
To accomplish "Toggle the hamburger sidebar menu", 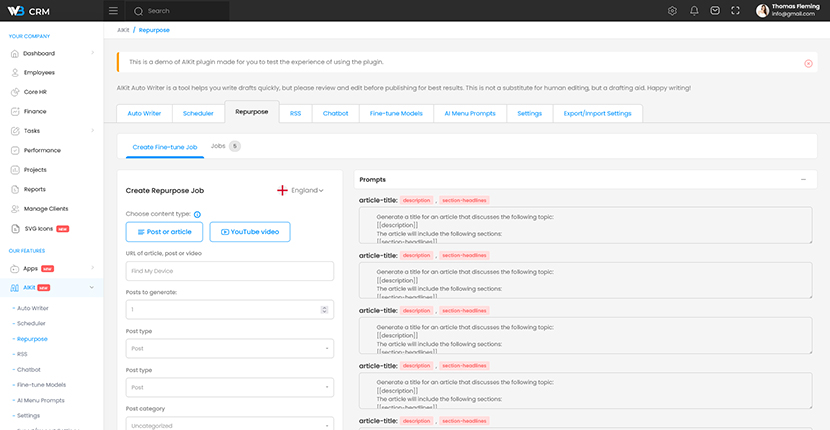I will click(x=113, y=11).
